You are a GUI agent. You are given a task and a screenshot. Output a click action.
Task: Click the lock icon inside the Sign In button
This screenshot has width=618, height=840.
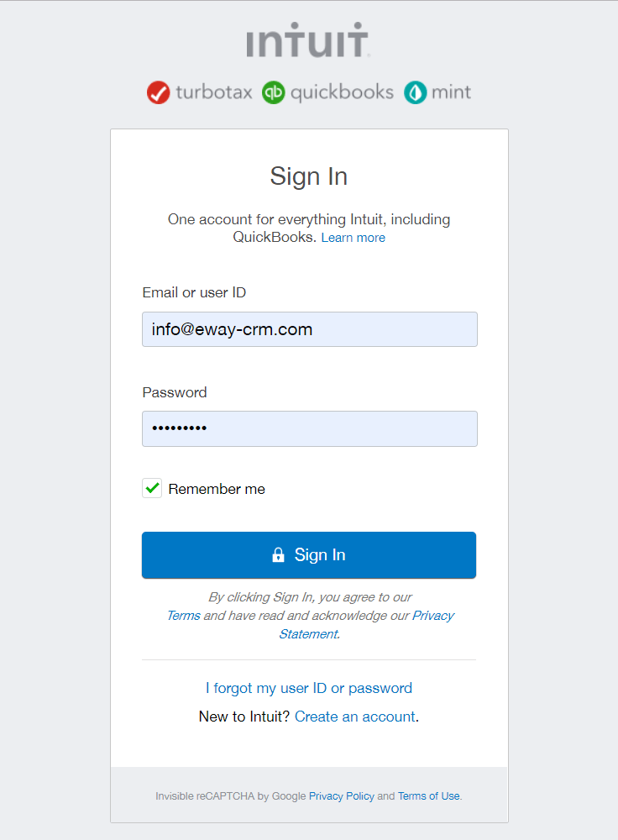[x=277, y=554]
